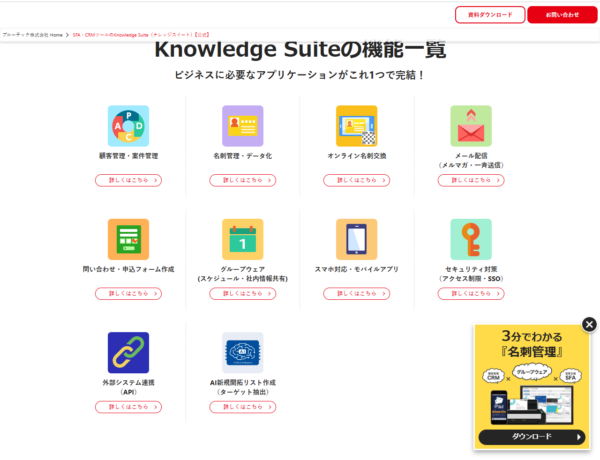Click the online business card exchange icon
Screen dimensions: 600x460
click(357, 126)
